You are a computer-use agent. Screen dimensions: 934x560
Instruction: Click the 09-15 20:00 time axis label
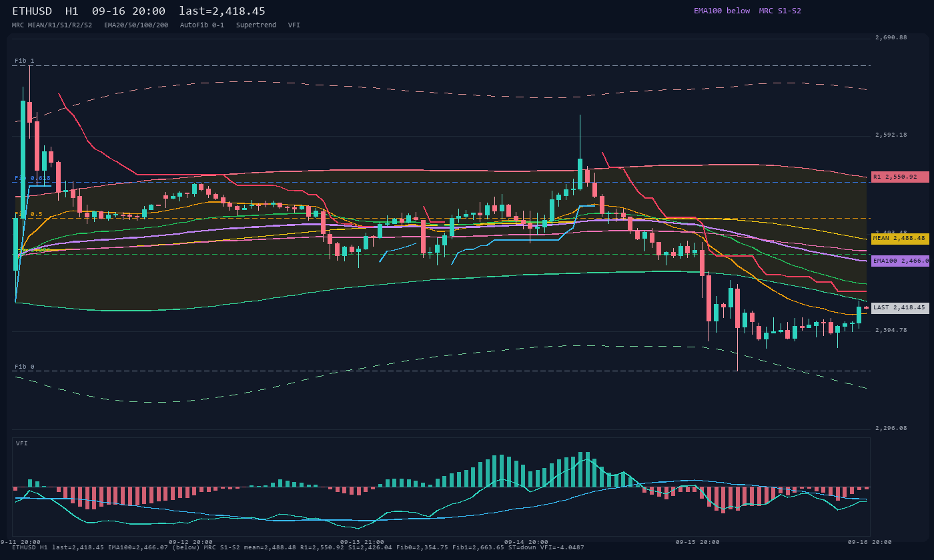point(697,542)
